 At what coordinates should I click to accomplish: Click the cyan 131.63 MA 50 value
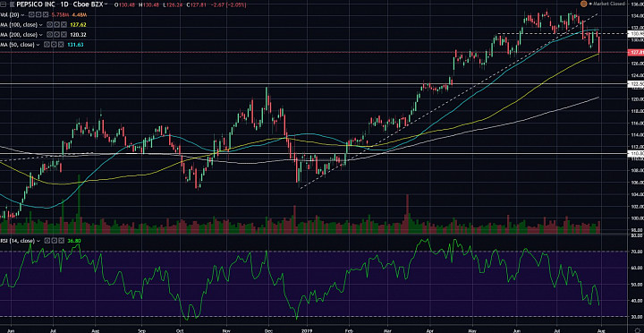[x=75, y=45]
